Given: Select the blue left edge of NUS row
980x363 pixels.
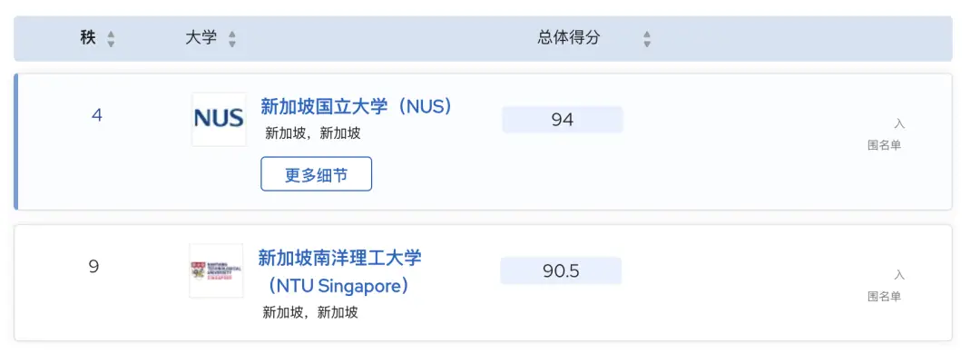Looking at the screenshot, I should click(16, 142).
